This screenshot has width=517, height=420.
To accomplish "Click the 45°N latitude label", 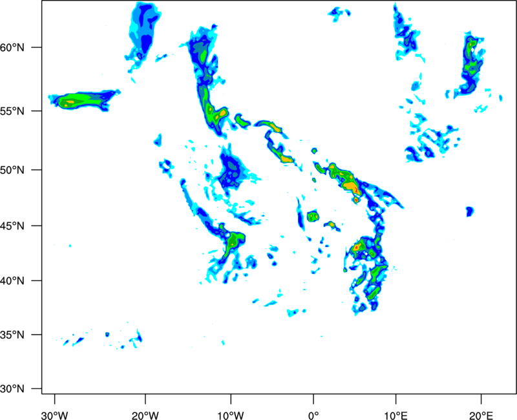I will click(x=12, y=226).
